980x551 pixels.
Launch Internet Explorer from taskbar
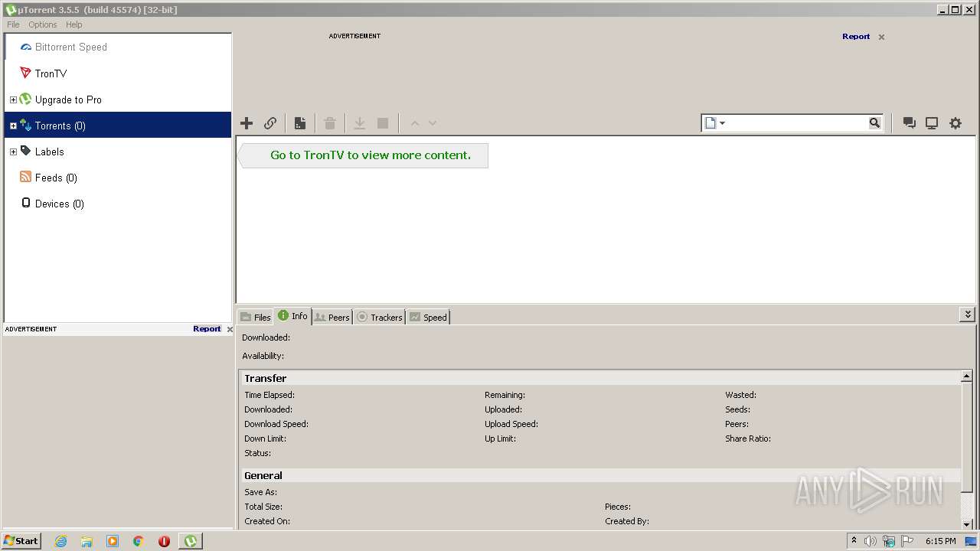point(60,541)
